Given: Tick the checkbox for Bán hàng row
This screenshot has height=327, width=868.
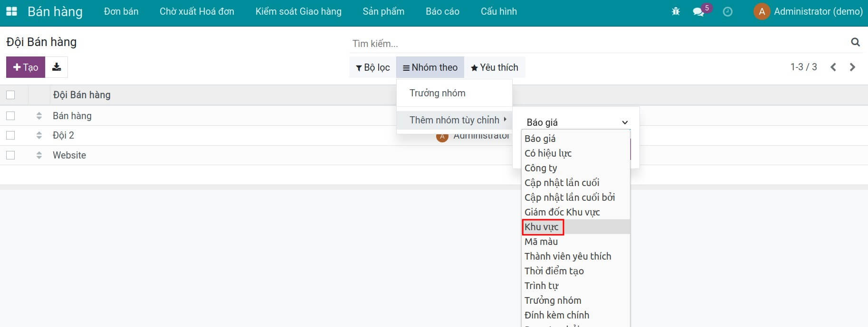Looking at the screenshot, I should (x=10, y=116).
